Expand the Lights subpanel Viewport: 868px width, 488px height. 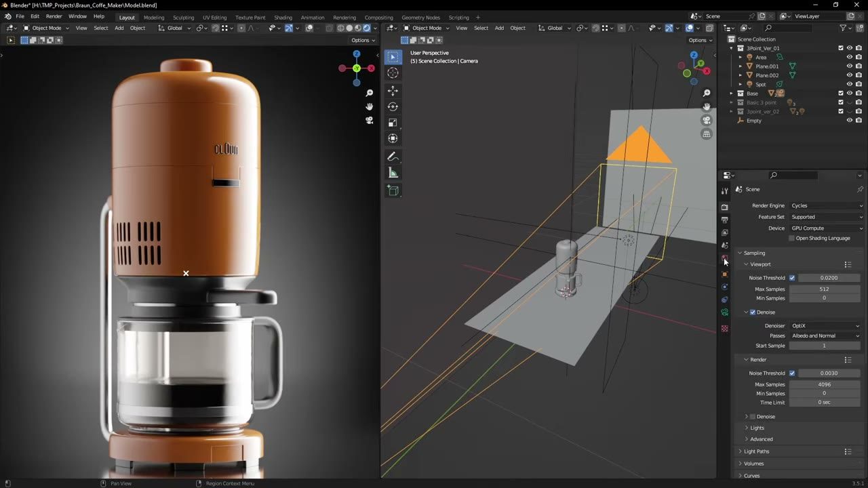(757, 428)
